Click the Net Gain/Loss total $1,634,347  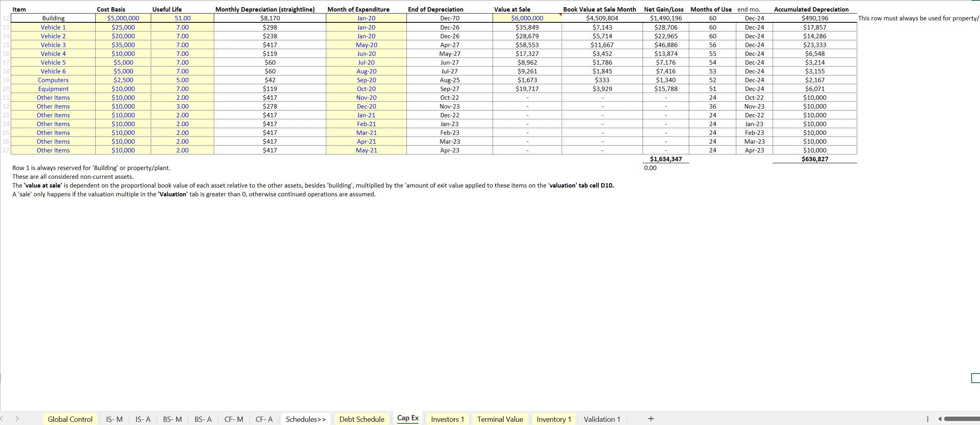pos(666,159)
